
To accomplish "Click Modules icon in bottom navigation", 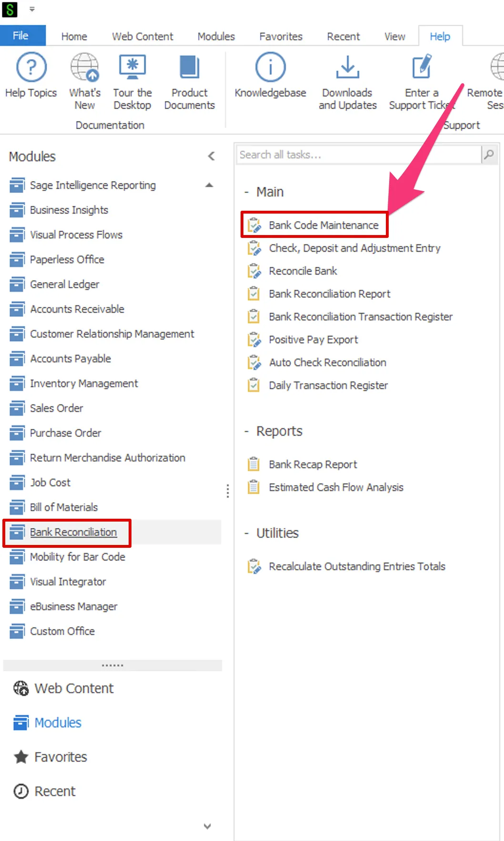I will (x=21, y=723).
